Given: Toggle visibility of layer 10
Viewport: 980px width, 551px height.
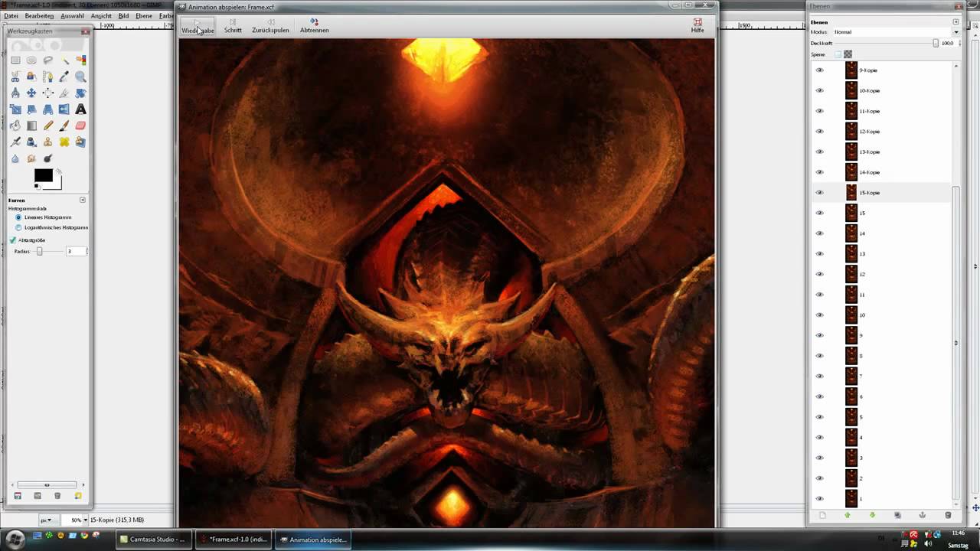Looking at the screenshot, I should click(820, 315).
